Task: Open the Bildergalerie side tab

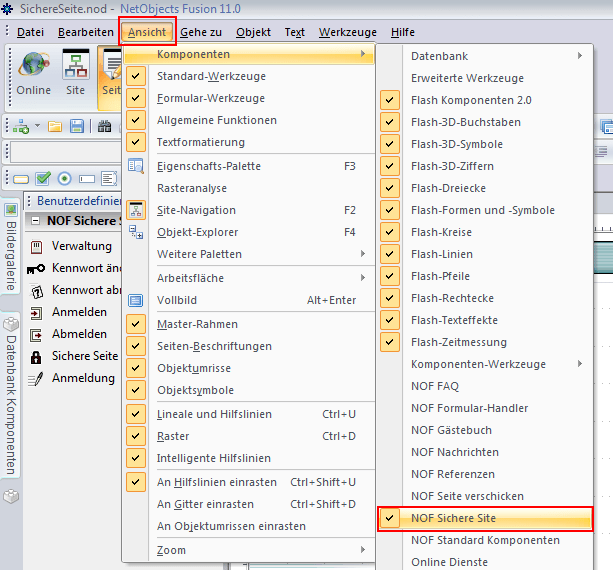Action: click(9, 247)
